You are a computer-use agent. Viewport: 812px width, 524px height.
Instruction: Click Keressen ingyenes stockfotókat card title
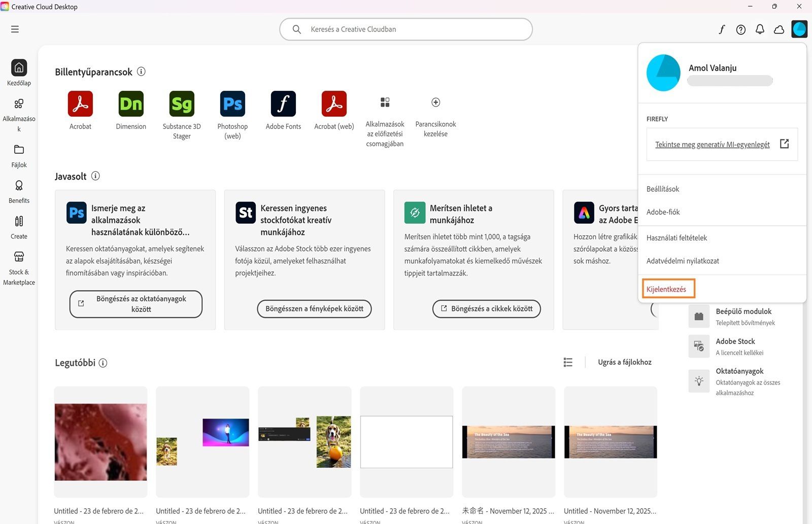click(296, 220)
